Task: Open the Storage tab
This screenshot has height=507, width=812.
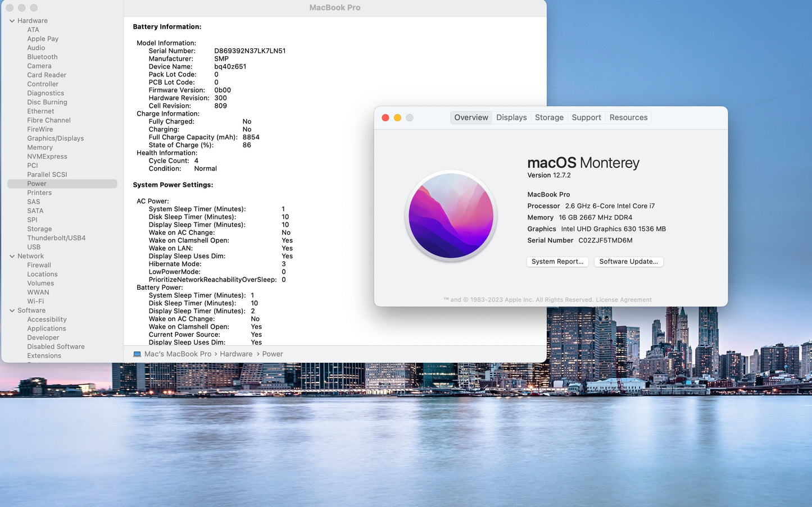Action: tap(549, 117)
